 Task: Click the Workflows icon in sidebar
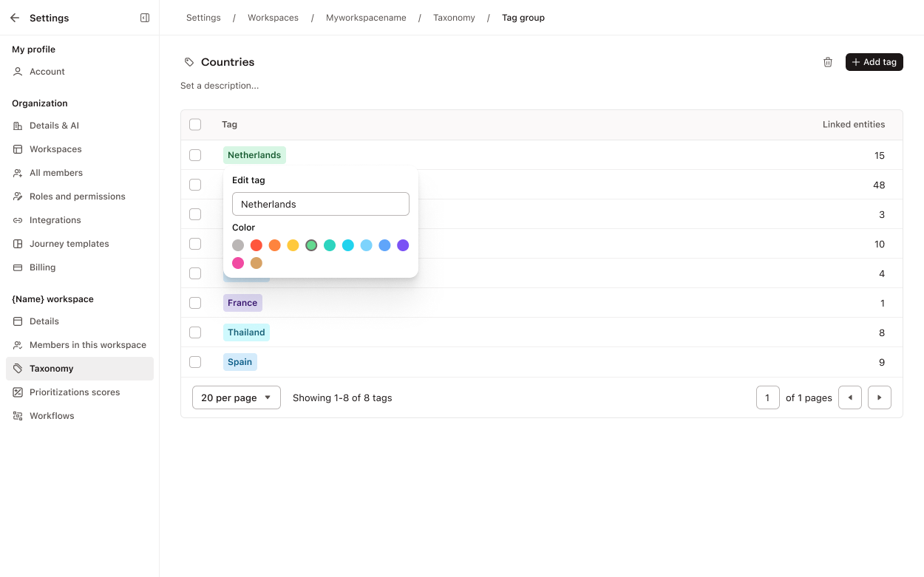pos(18,416)
